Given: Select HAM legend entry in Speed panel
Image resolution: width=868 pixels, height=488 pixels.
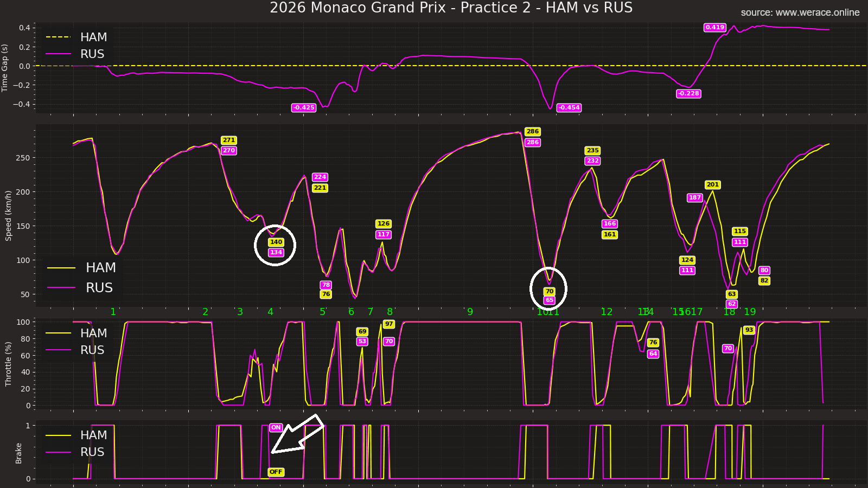Looking at the screenshot, I should pyautogui.click(x=82, y=267).
